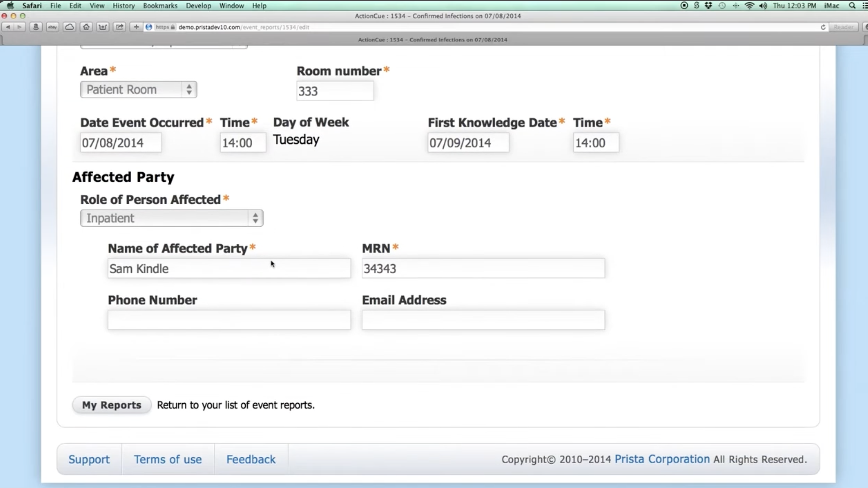Image resolution: width=868 pixels, height=488 pixels.
Task: Open the Share menu icon
Action: click(x=119, y=27)
